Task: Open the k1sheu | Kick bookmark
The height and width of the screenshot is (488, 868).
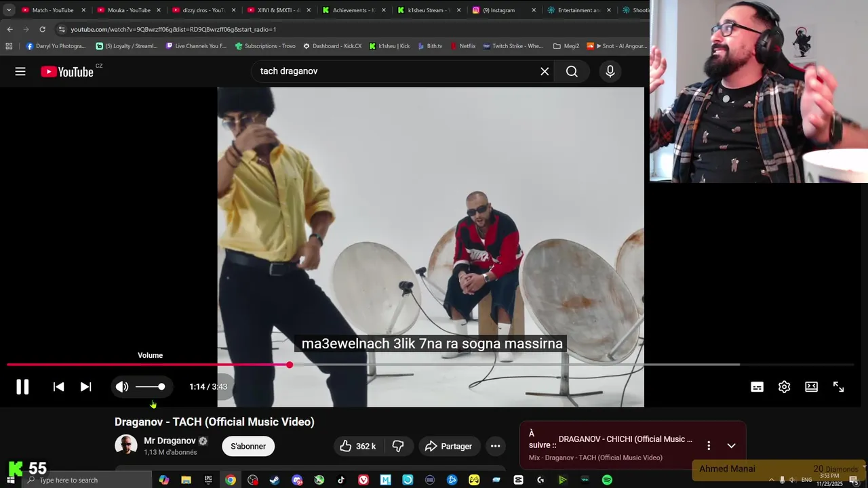Action: pyautogui.click(x=389, y=46)
